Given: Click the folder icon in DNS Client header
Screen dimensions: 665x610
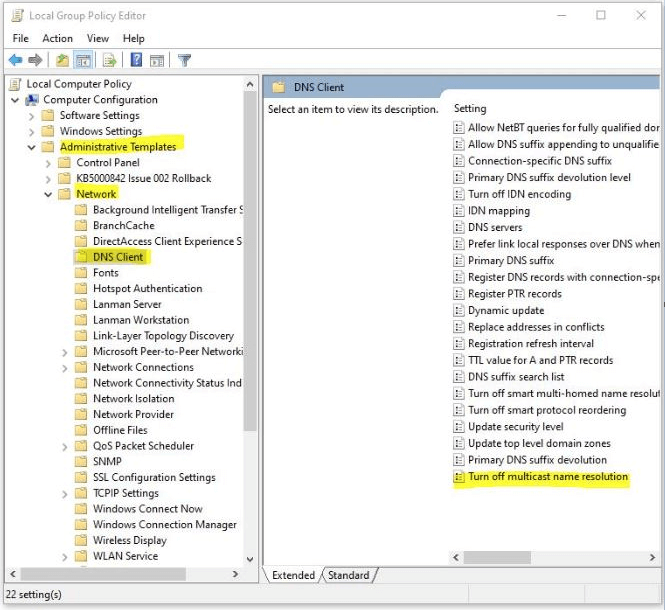Looking at the screenshot, I should click(x=279, y=87).
